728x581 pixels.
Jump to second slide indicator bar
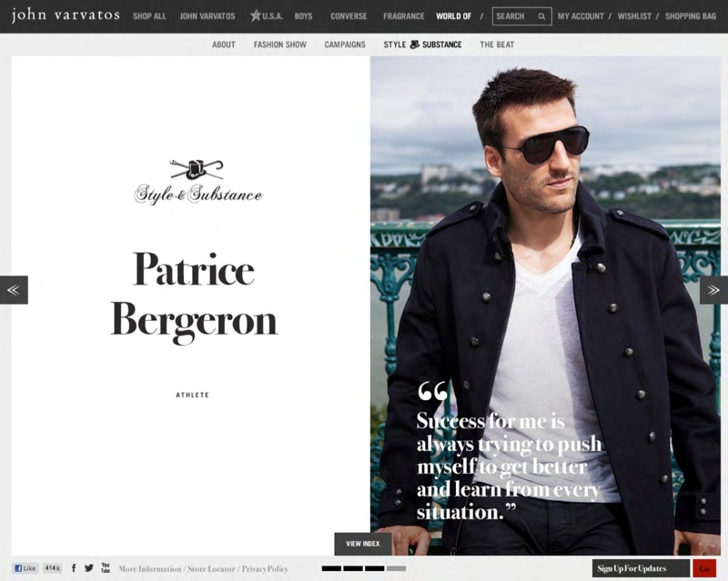click(353, 568)
